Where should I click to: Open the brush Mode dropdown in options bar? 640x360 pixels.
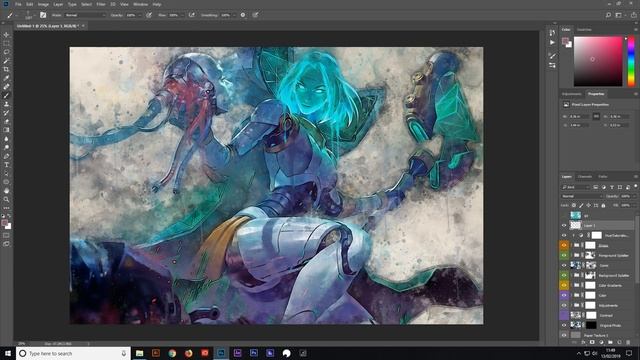point(85,15)
